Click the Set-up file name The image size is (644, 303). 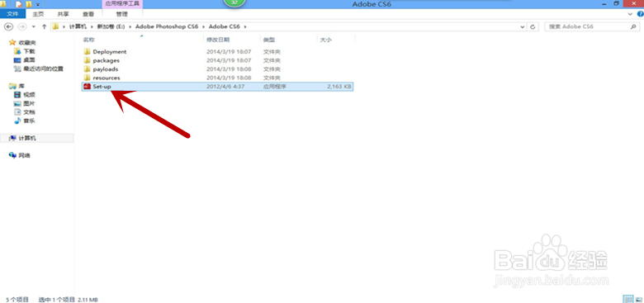[x=102, y=86]
